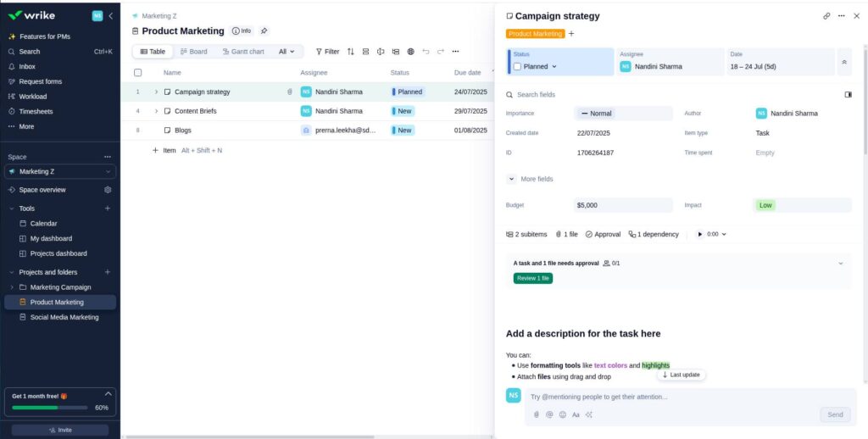Add a new Item to the table
This screenshot has width=868, height=439.
(164, 151)
